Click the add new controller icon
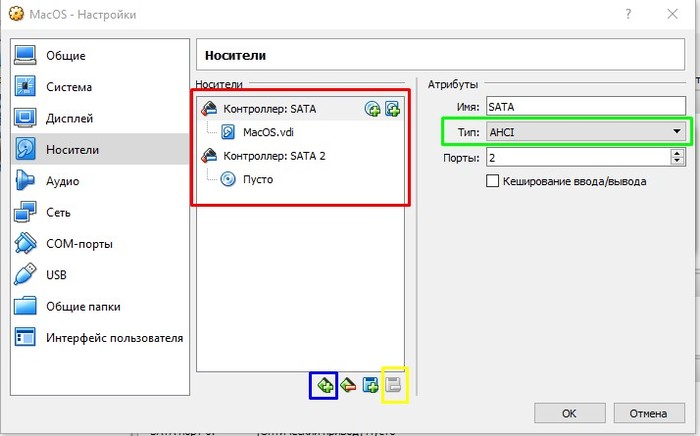700x436 pixels. [325, 383]
